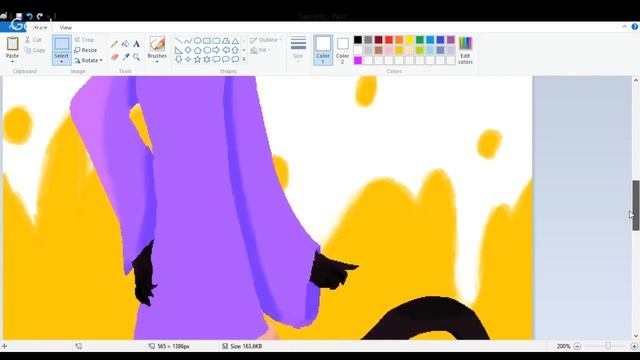Click the vertical scrollbar thumb
The height and width of the screenshot is (360, 640).
[x=636, y=205]
